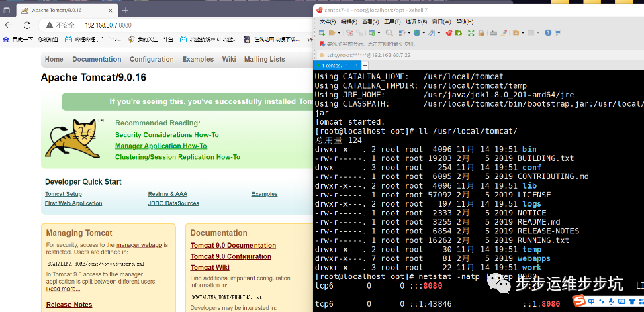
Task: Click the chat Feedback bubble icon in Xshell
Action: tap(558, 33)
